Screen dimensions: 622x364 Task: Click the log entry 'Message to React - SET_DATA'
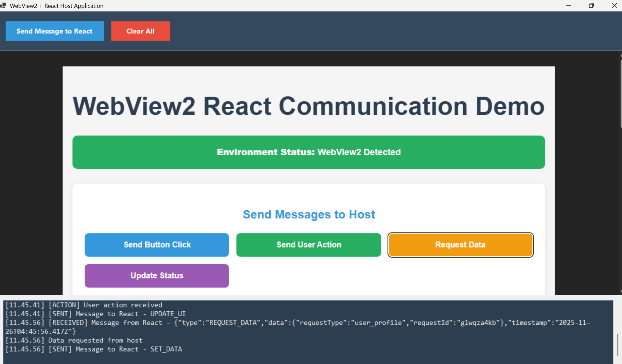coord(94,349)
